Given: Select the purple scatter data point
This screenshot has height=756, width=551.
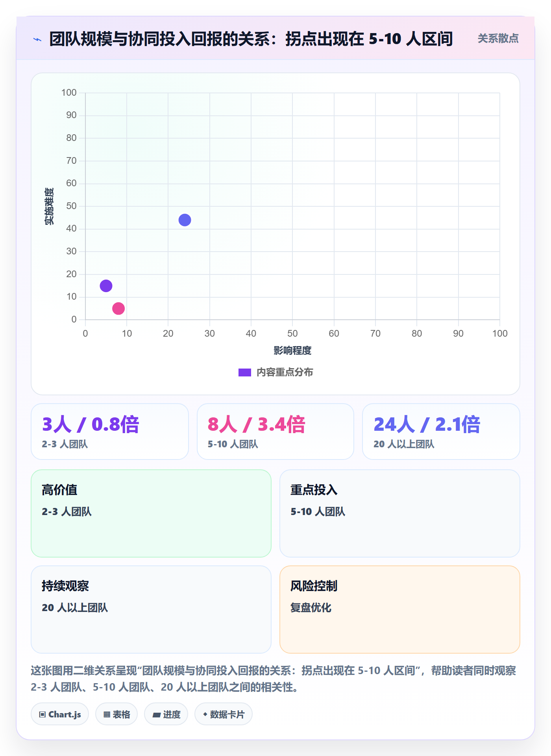Looking at the screenshot, I should [106, 286].
